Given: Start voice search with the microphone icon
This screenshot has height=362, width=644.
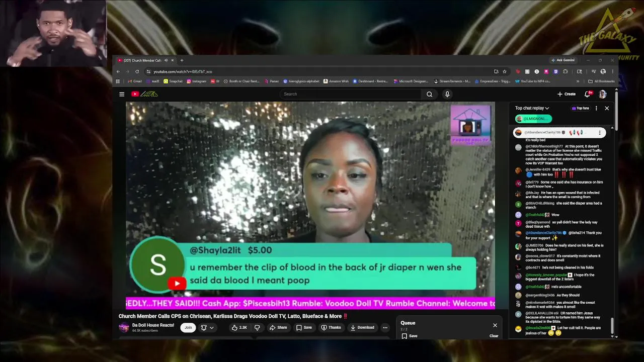Looking at the screenshot, I should (447, 94).
